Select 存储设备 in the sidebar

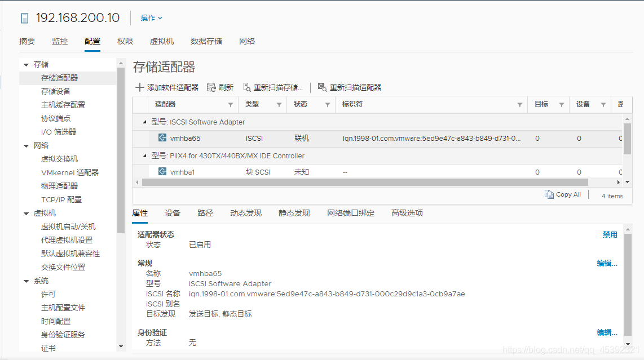point(56,91)
